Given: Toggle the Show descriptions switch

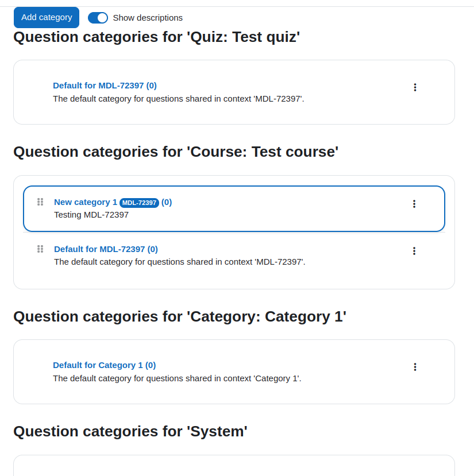Looking at the screenshot, I should pyautogui.click(x=98, y=18).
